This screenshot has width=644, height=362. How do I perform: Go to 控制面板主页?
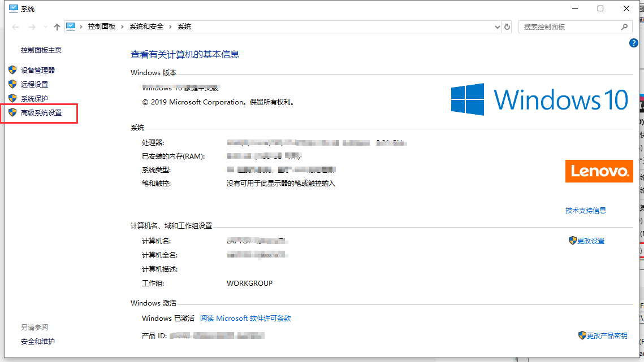[41, 50]
